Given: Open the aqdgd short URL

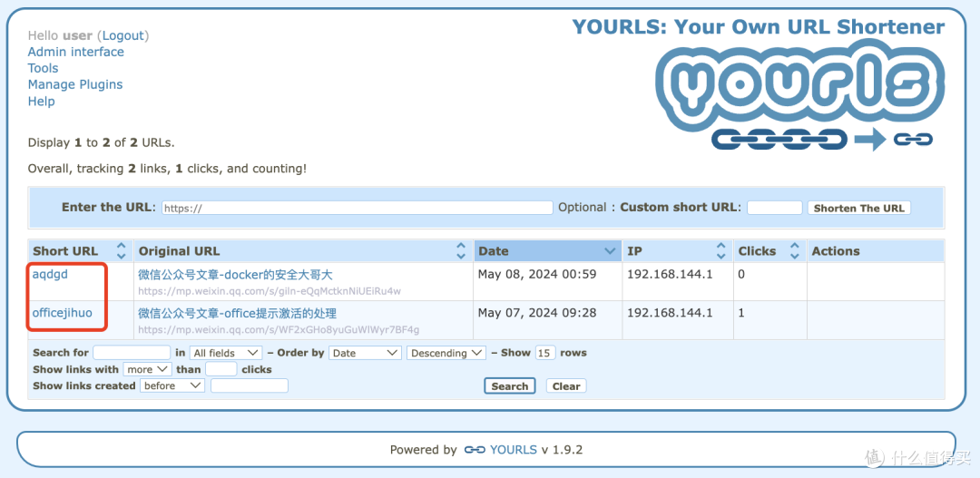Looking at the screenshot, I should (50, 274).
